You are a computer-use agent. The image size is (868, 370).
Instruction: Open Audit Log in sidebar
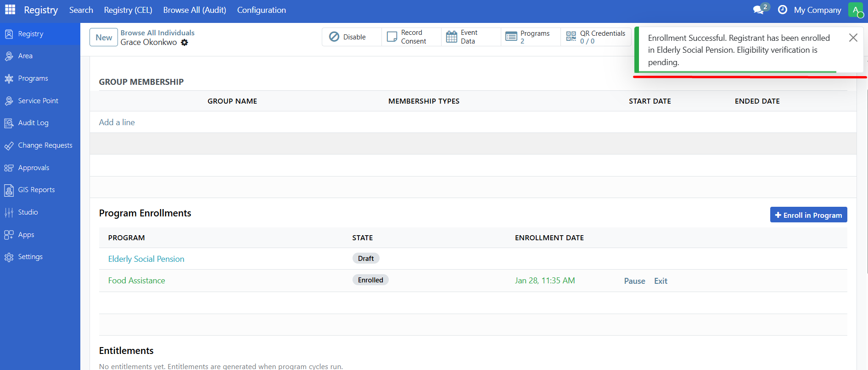pos(33,123)
